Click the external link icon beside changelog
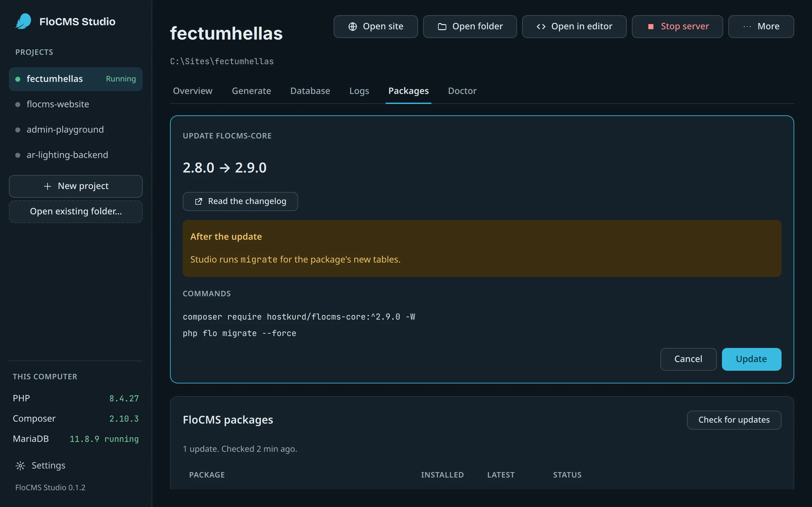 [198, 201]
